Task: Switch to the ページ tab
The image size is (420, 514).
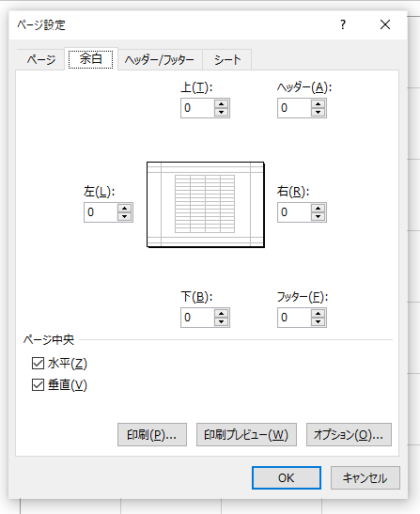Action: coord(40,59)
